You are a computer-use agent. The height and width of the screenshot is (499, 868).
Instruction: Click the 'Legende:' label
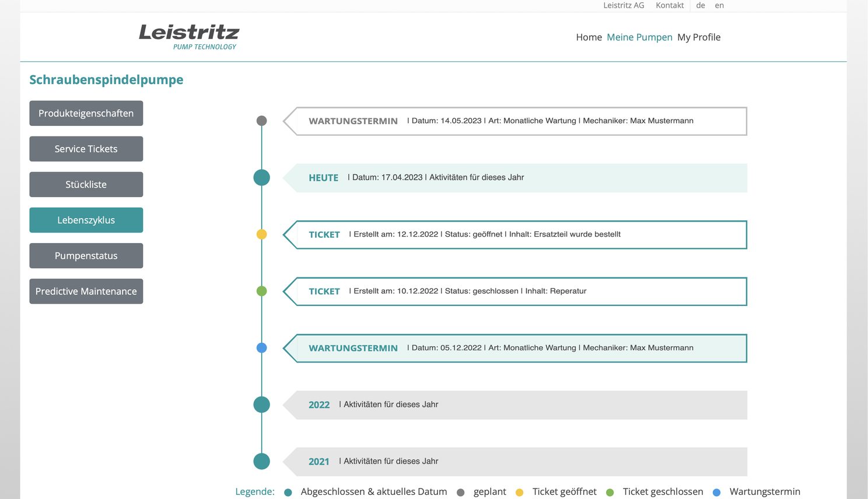pyautogui.click(x=255, y=491)
